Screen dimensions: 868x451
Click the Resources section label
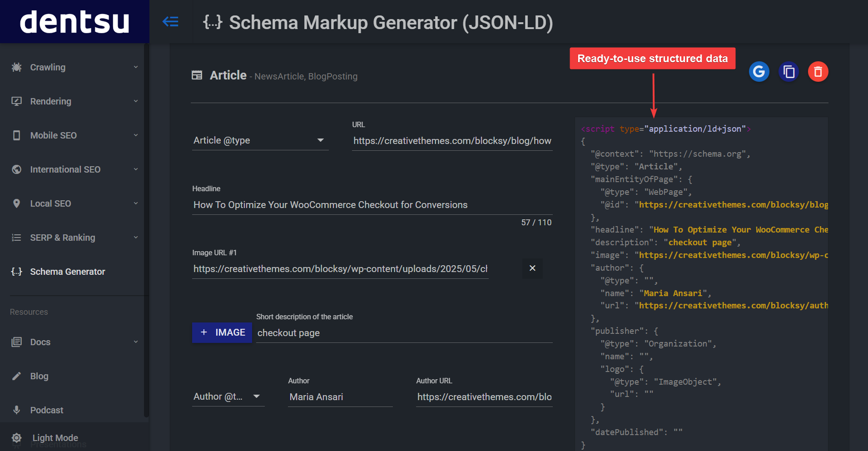click(x=29, y=312)
